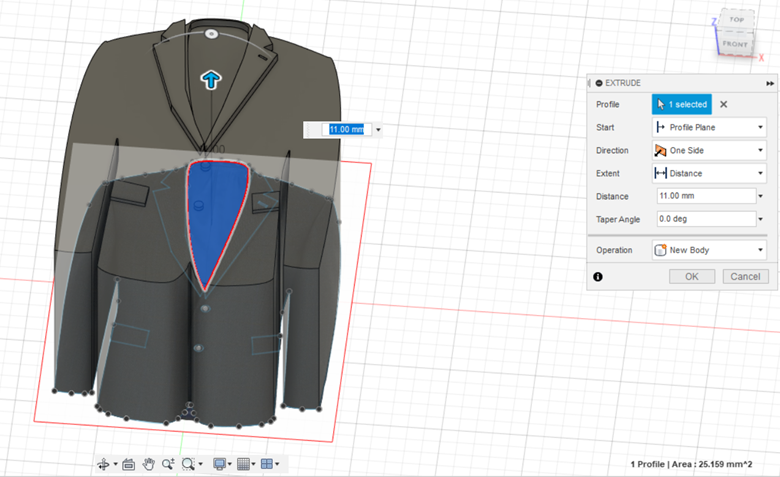Screen dimensions: 780x477
Task: Click the '1 selected' profile selector
Action: coord(682,104)
